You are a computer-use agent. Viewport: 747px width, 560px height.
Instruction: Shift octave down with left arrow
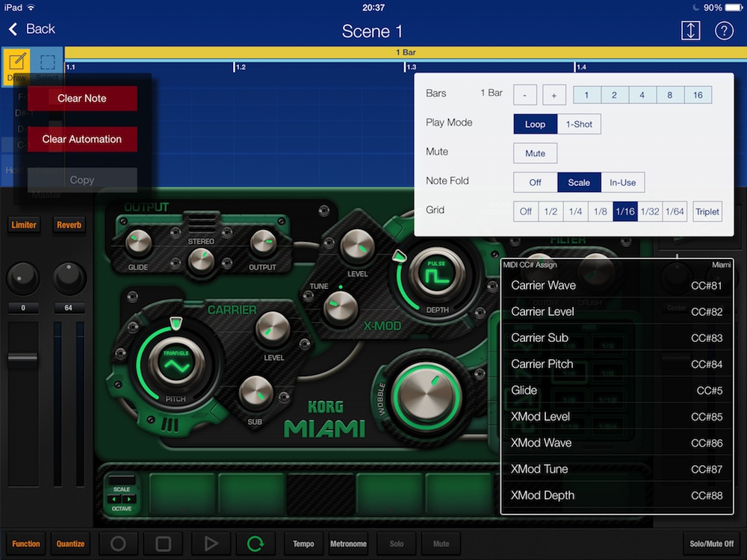[x=114, y=499]
